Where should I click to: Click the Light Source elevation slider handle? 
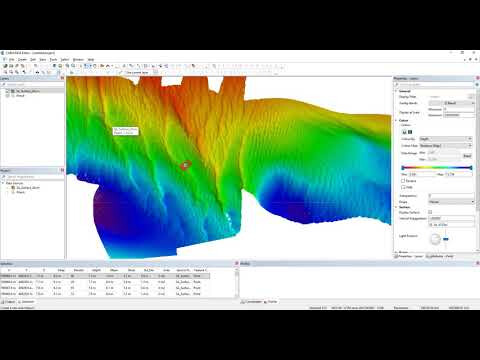click(x=446, y=239)
